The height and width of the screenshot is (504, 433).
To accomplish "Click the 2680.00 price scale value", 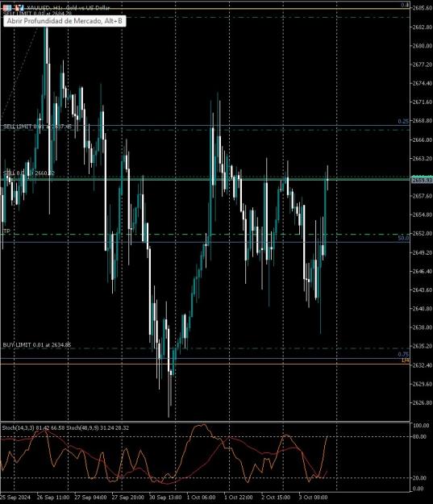I will [423, 46].
